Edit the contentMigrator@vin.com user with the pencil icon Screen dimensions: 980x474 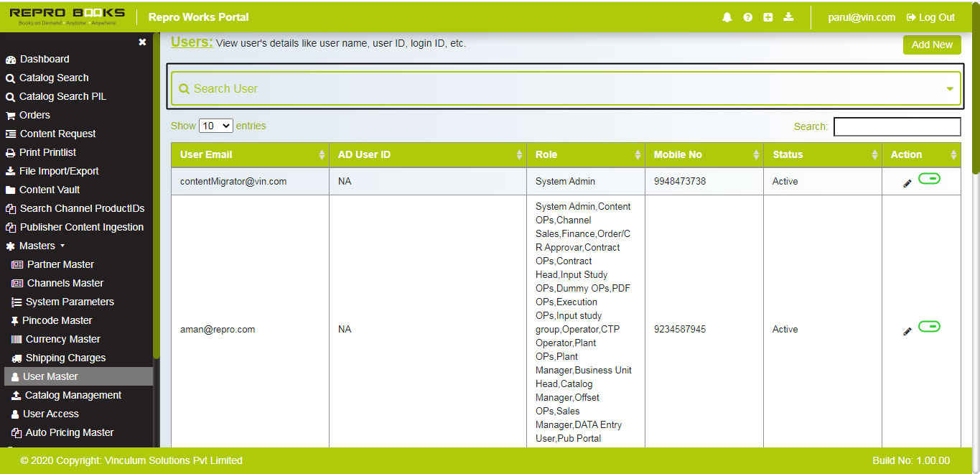click(907, 183)
